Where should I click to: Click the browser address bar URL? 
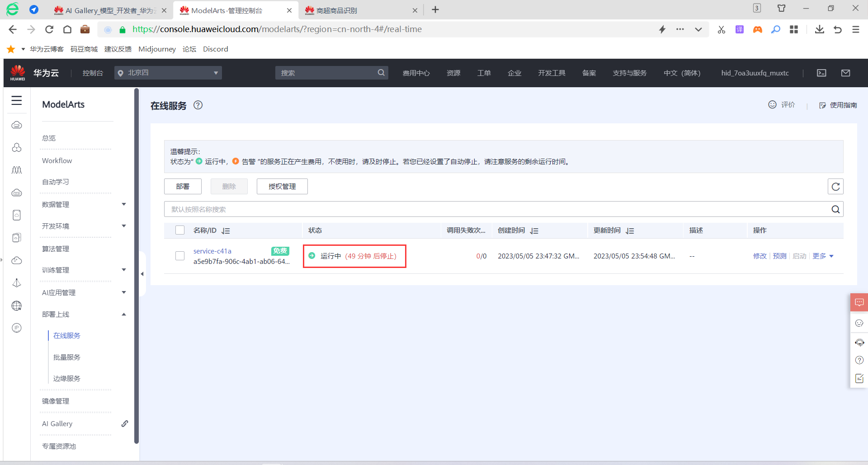[277, 29]
